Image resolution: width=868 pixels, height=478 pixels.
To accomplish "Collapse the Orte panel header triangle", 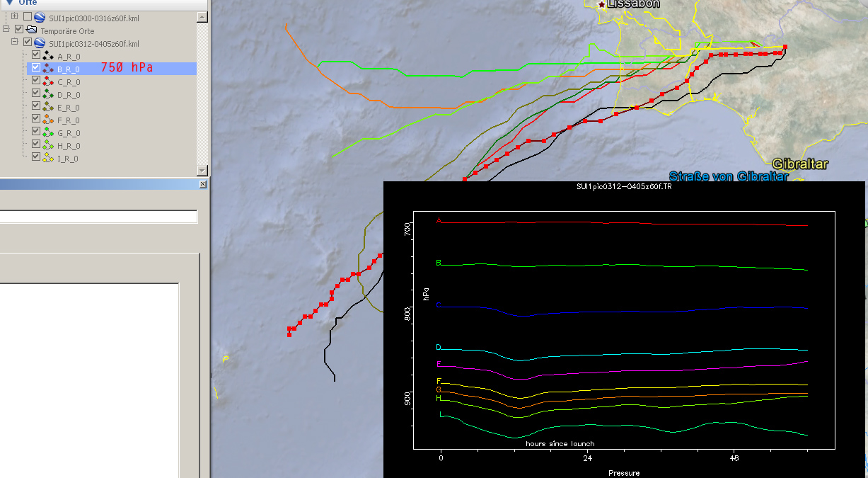I will click(9, 2).
